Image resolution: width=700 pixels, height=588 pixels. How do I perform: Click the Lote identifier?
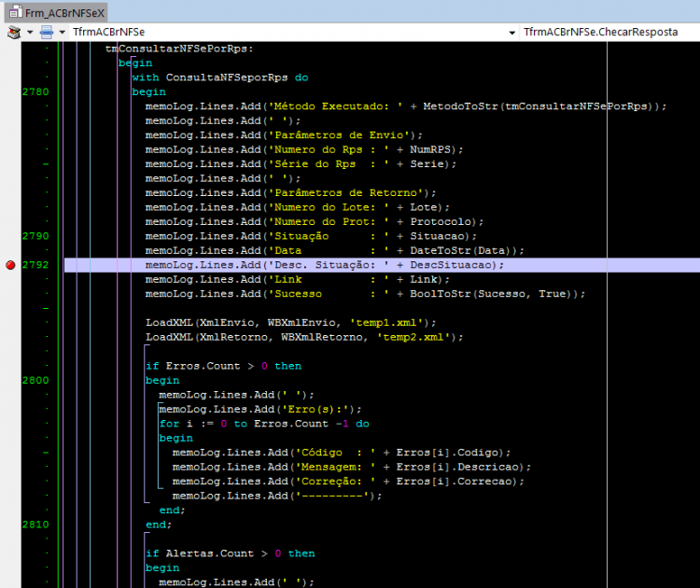tap(423, 207)
